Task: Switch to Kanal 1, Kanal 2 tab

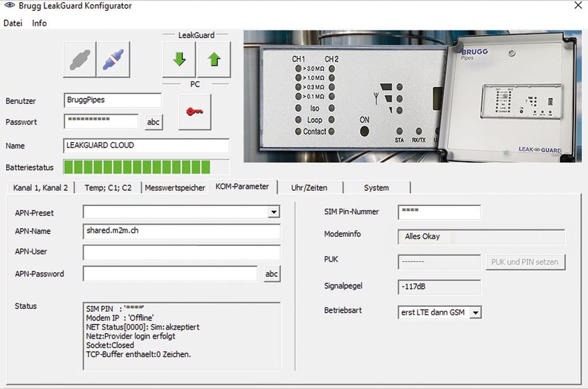Action: (x=41, y=187)
